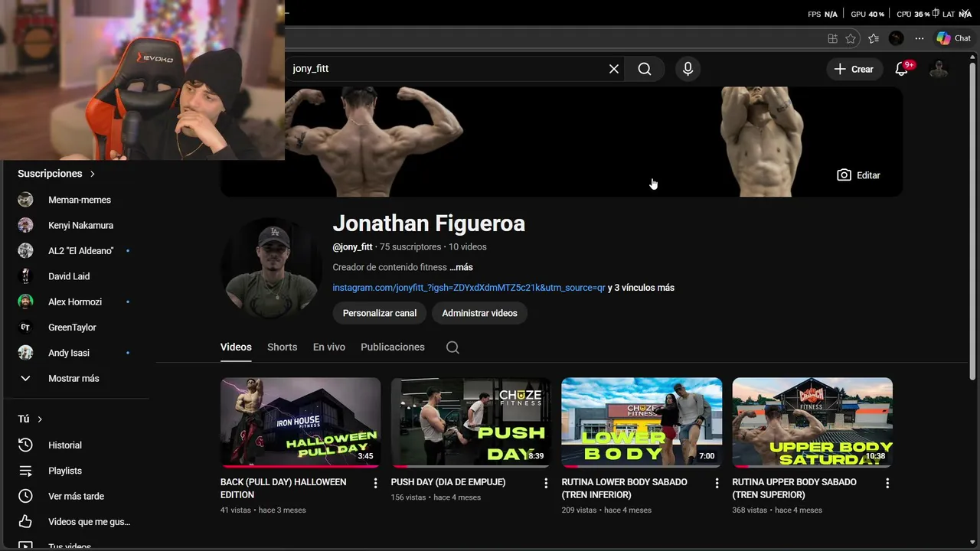Viewport: 980px width, 551px height.
Task: Expand channel description with ...más
Action: 461,268
